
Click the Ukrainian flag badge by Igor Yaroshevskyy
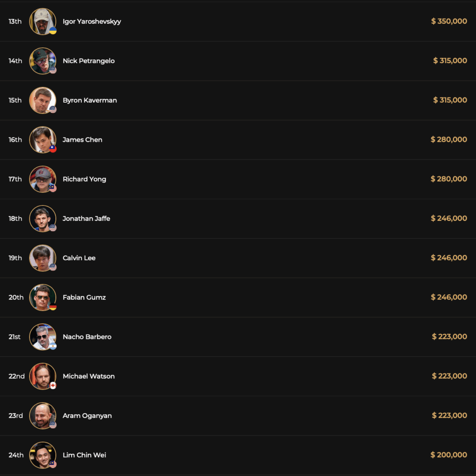[x=53, y=31]
